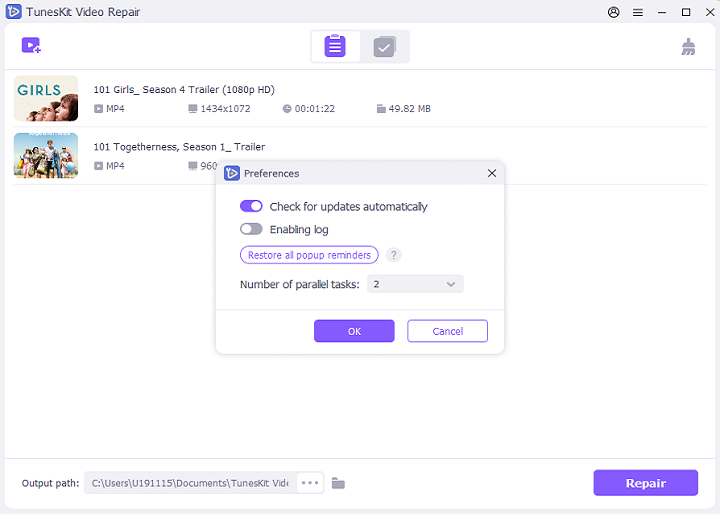
Task: Click the question mark help icon
Action: [394, 255]
